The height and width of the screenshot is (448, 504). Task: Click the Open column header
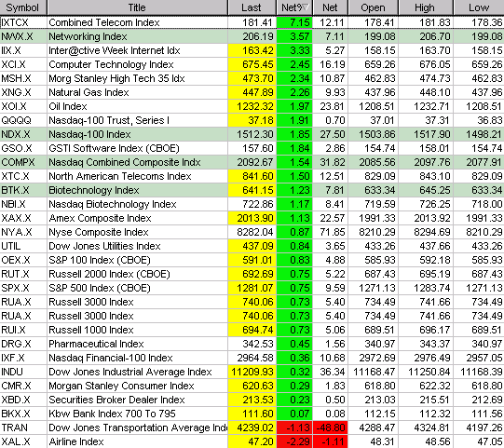[x=373, y=7]
